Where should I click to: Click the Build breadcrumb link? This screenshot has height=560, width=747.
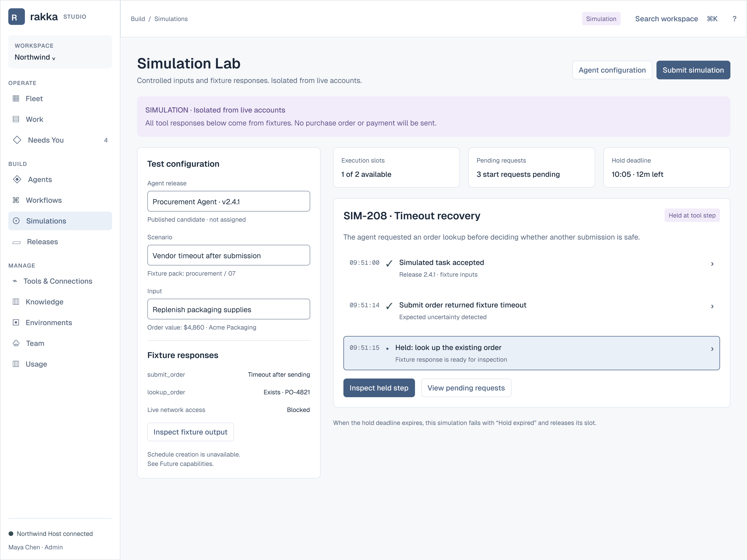(x=138, y=19)
